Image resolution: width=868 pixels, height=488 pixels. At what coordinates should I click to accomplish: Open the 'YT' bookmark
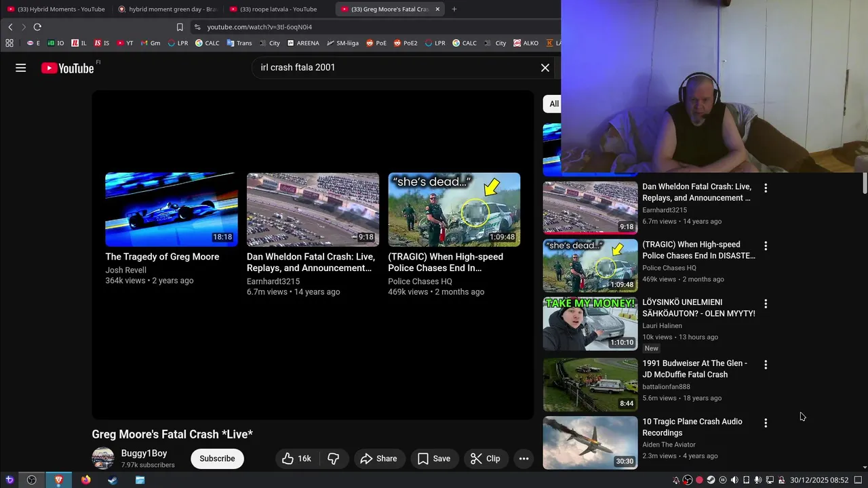click(125, 43)
